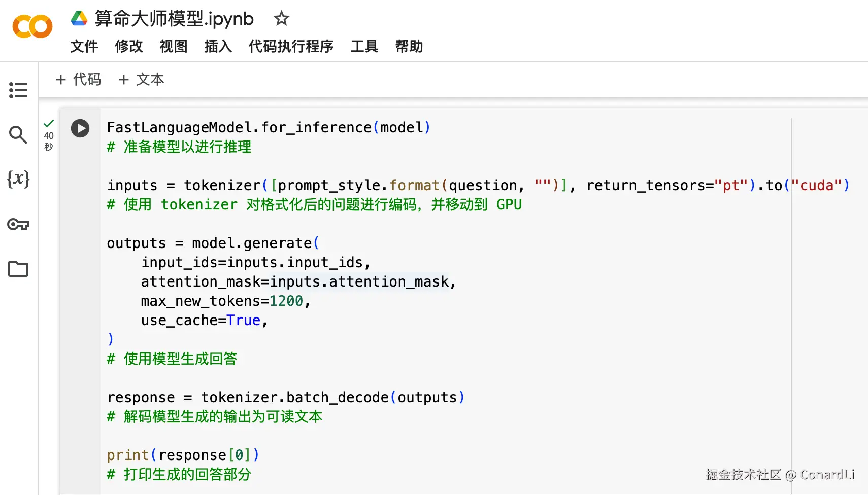
Task: Click the notebook title to rename it
Action: coord(174,19)
